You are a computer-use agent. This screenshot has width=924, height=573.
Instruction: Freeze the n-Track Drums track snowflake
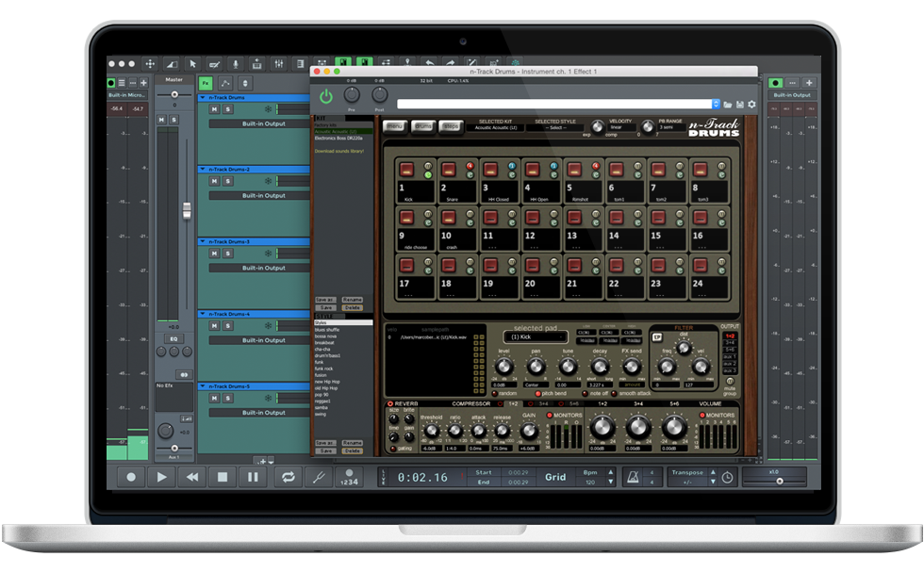click(268, 109)
